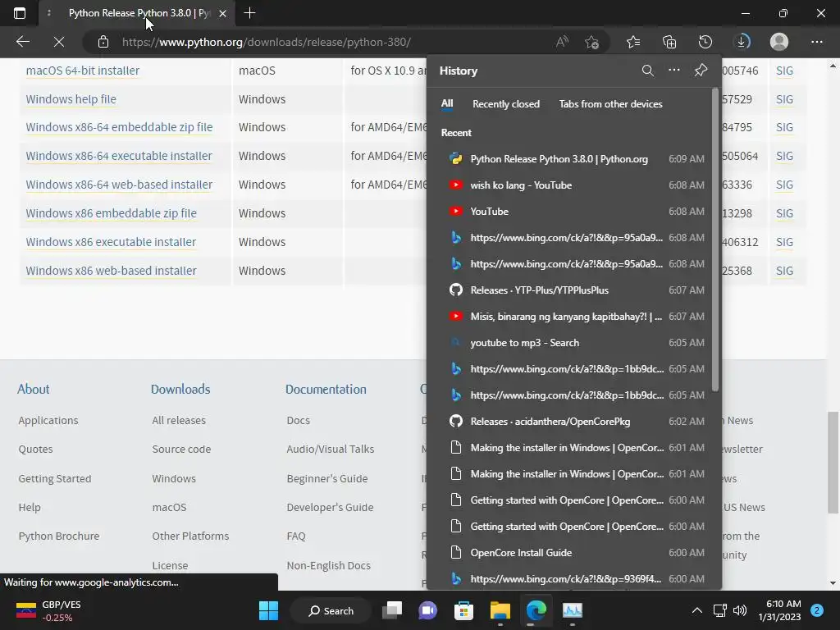This screenshot has width=840, height=630.
Task: Open Microsoft Store from taskbar
Action: pyautogui.click(x=463, y=610)
